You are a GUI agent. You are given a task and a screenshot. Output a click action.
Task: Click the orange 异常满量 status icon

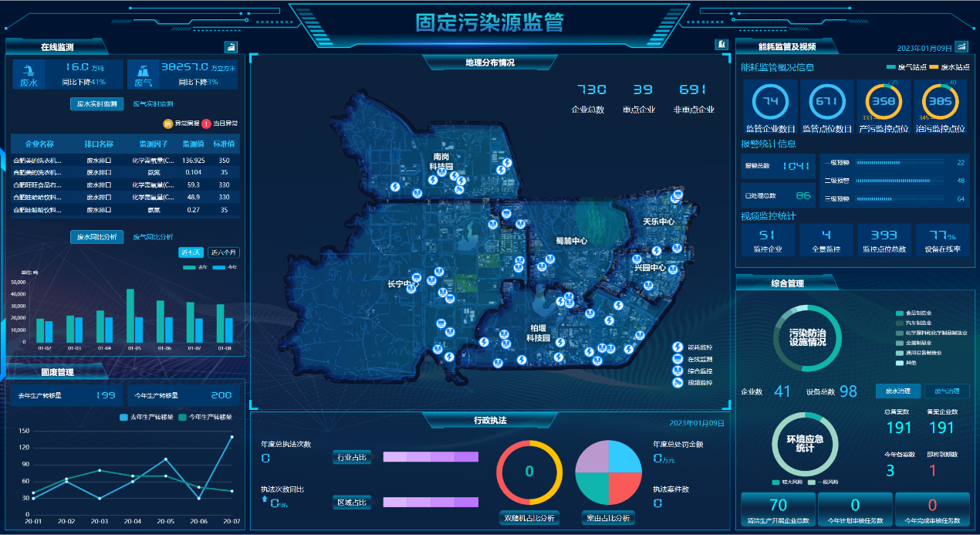click(x=167, y=124)
